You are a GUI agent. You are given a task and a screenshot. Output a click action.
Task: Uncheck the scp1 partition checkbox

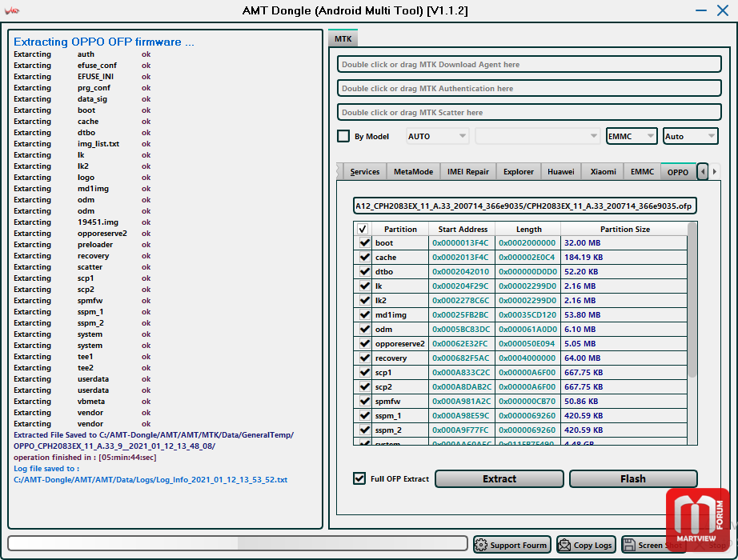[x=364, y=372]
